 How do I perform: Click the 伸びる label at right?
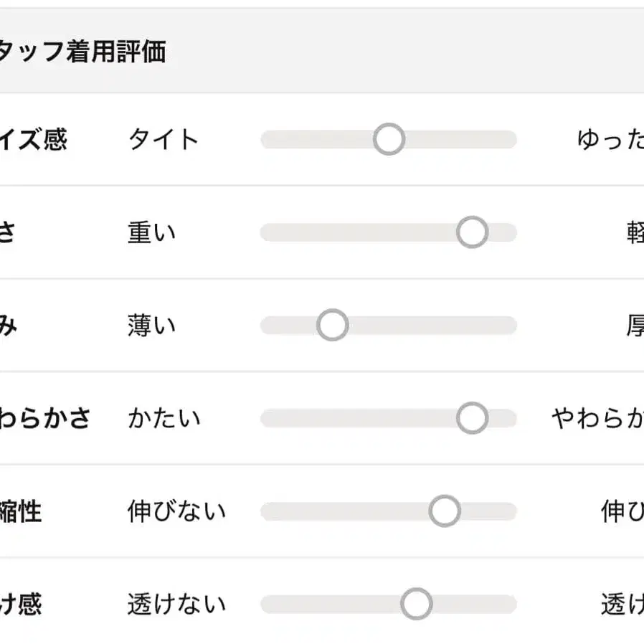pyautogui.click(x=622, y=511)
